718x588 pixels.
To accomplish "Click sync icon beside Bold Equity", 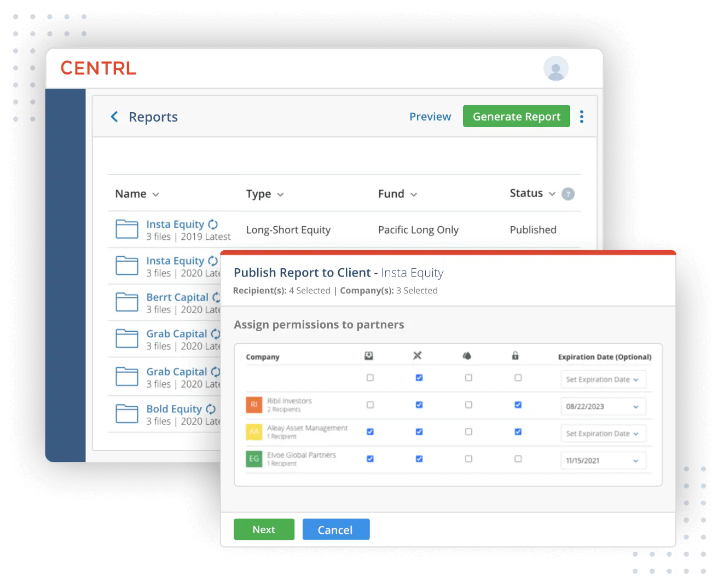I will (211, 409).
